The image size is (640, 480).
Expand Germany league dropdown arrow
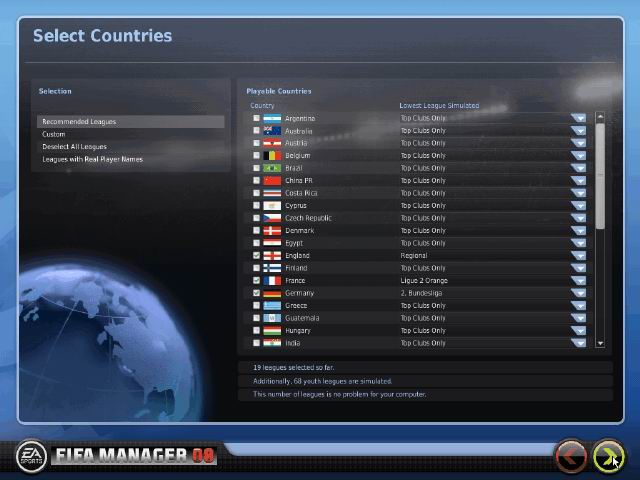(x=578, y=293)
